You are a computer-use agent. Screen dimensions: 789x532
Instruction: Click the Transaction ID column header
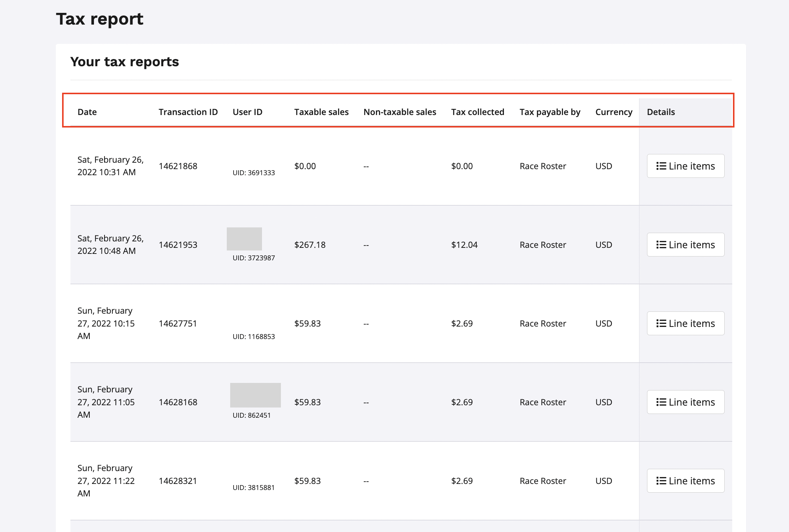click(x=188, y=112)
